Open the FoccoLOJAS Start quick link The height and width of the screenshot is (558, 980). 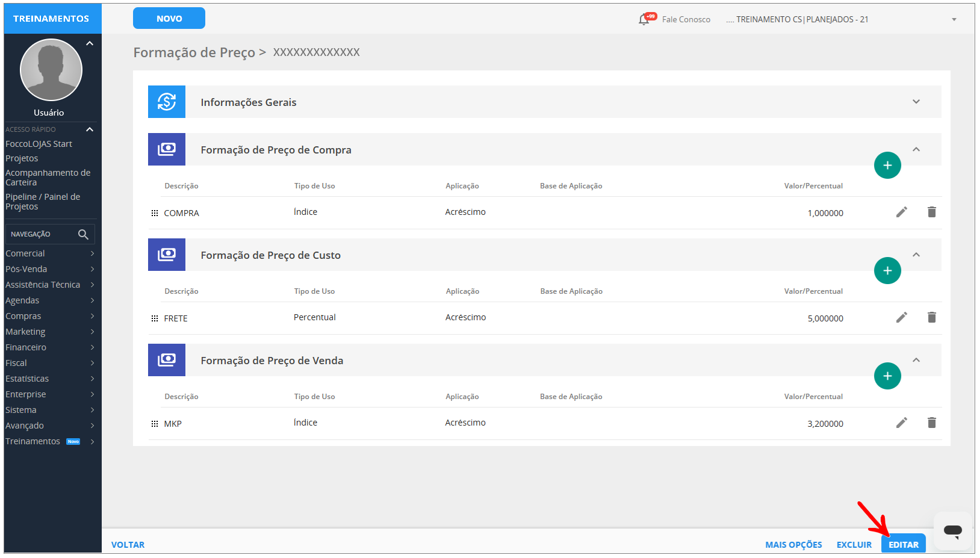(x=39, y=144)
